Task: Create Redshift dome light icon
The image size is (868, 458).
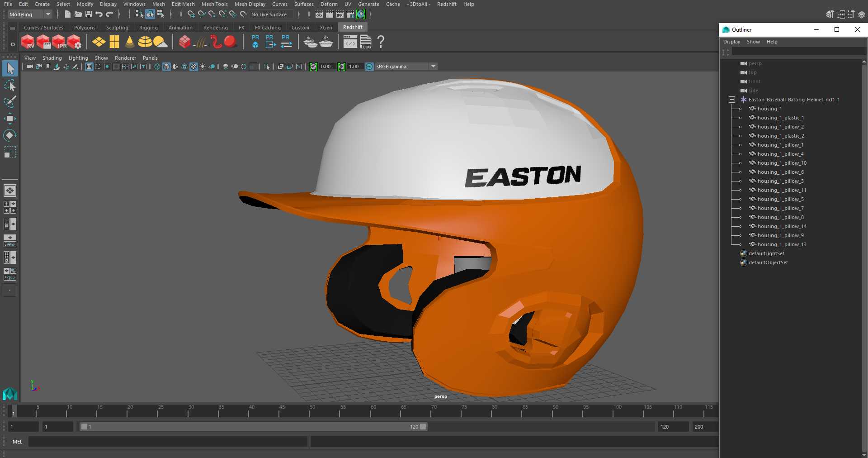Action: pyautogui.click(x=145, y=42)
